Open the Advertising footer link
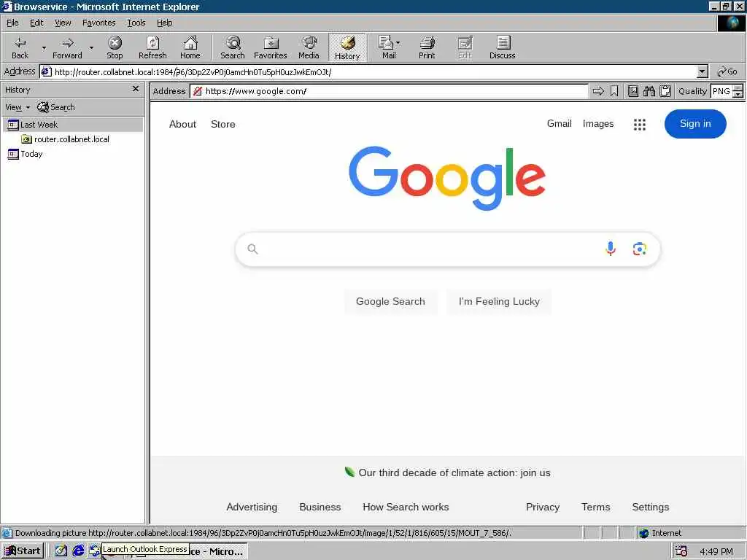The height and width of the screenshot is (560, 747). 252,507
